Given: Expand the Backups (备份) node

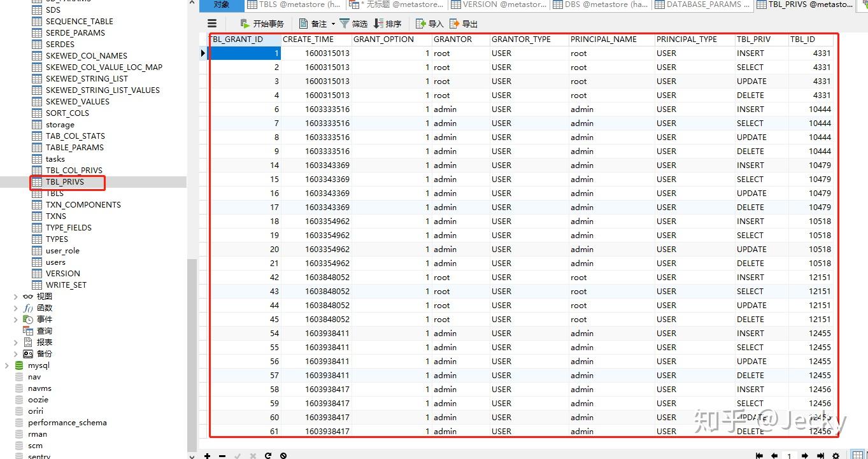Looking at the screenshot, I should pos(16,353).
